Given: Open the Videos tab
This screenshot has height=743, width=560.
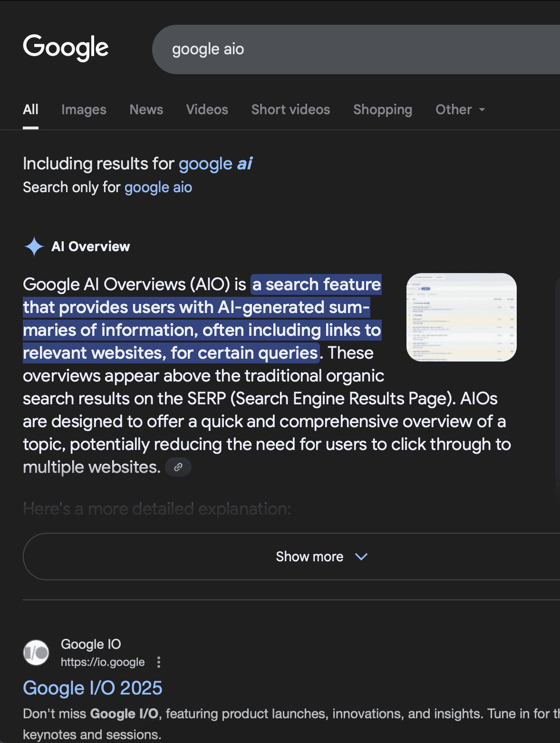Looking at the screenshot, I should 207,110.
